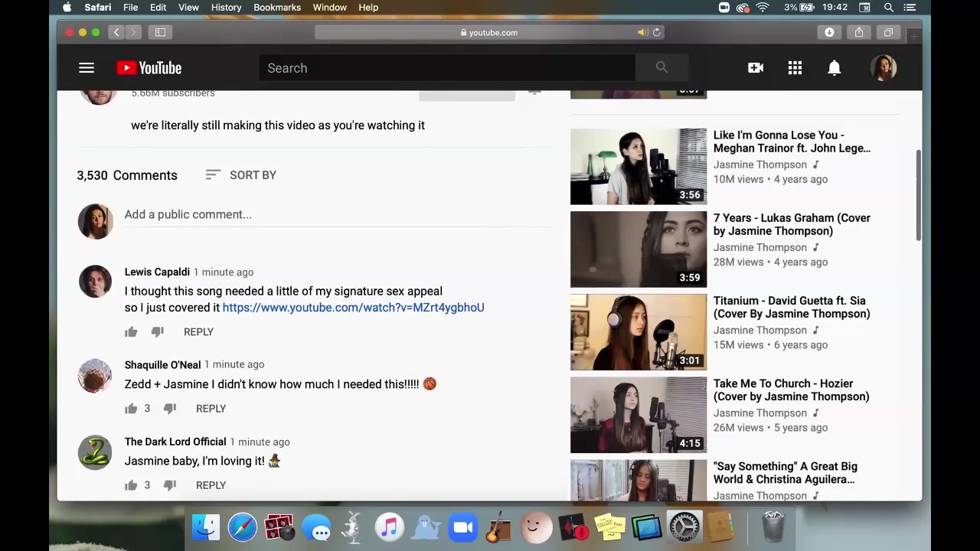Like Shaquille O'Neal's comment

131,409
